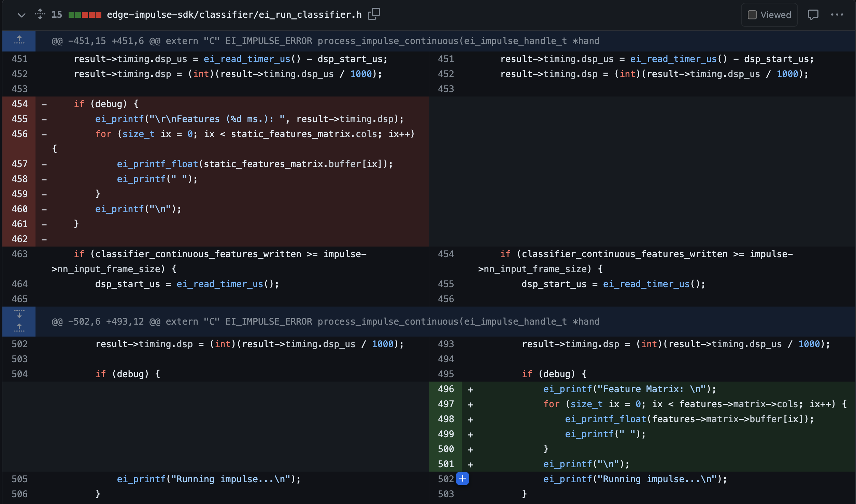Click second hunk header @@ -502,6 +493,12
This screenshot has width=856, height=504.
(325, 322)
